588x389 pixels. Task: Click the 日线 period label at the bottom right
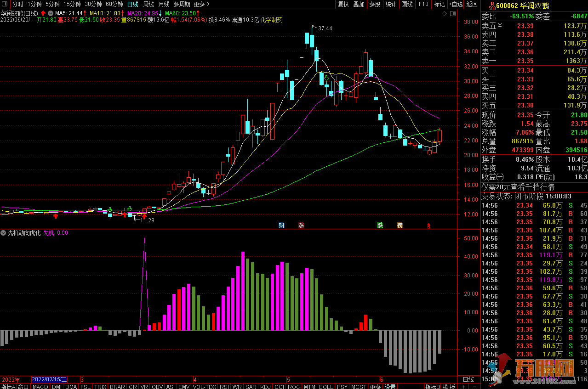[468, 379]
